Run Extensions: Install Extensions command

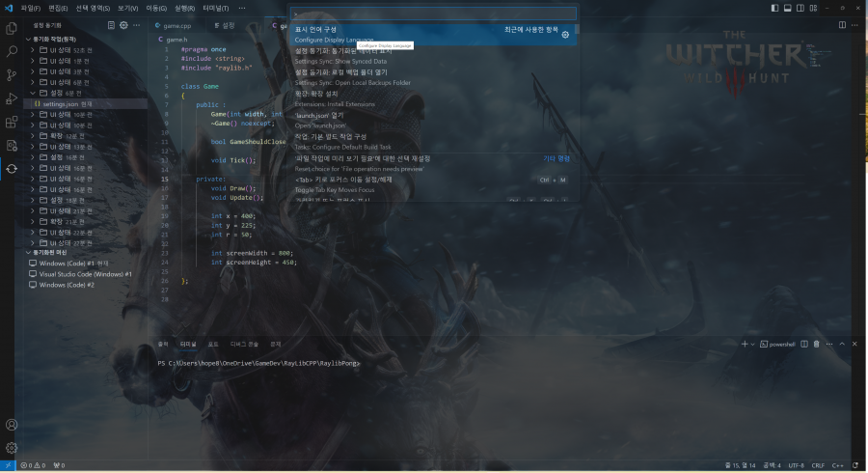[x=433, y=99]
